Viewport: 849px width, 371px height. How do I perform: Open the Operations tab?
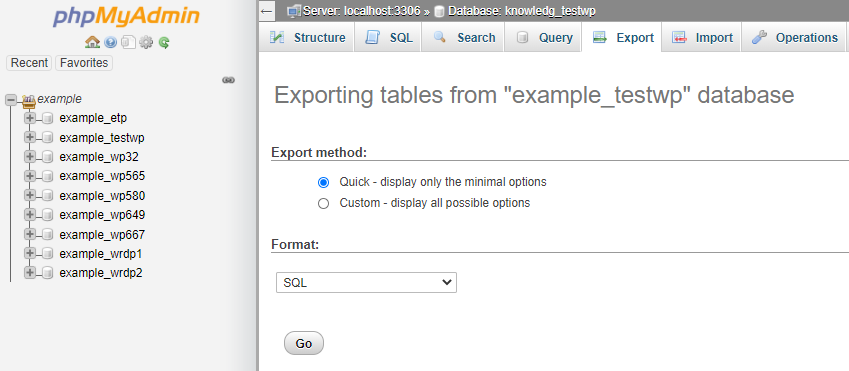(794, 37)
